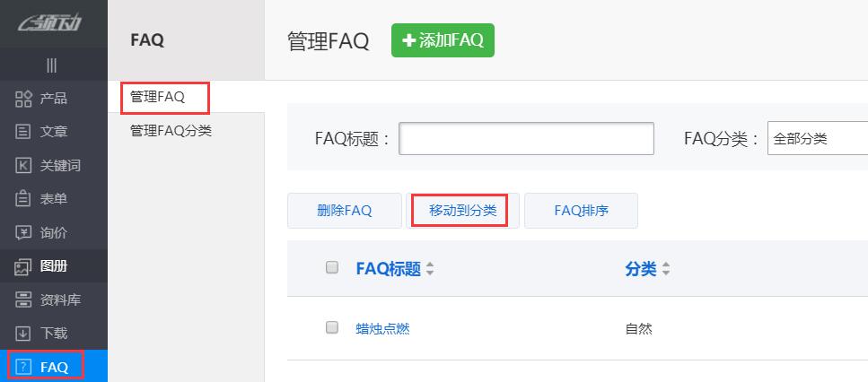
Task: Tick the select-all checkbox in table header
Action: [x=332, y=267]
